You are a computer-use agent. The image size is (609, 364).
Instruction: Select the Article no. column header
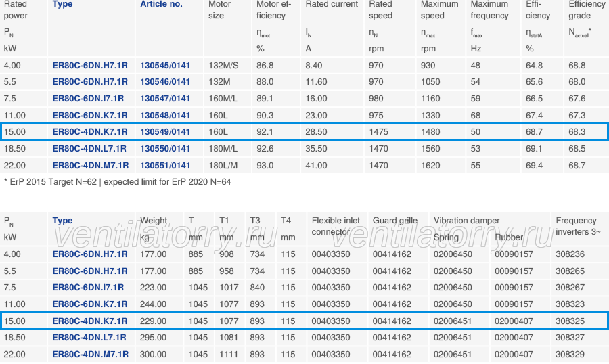[x=161, y=4]
